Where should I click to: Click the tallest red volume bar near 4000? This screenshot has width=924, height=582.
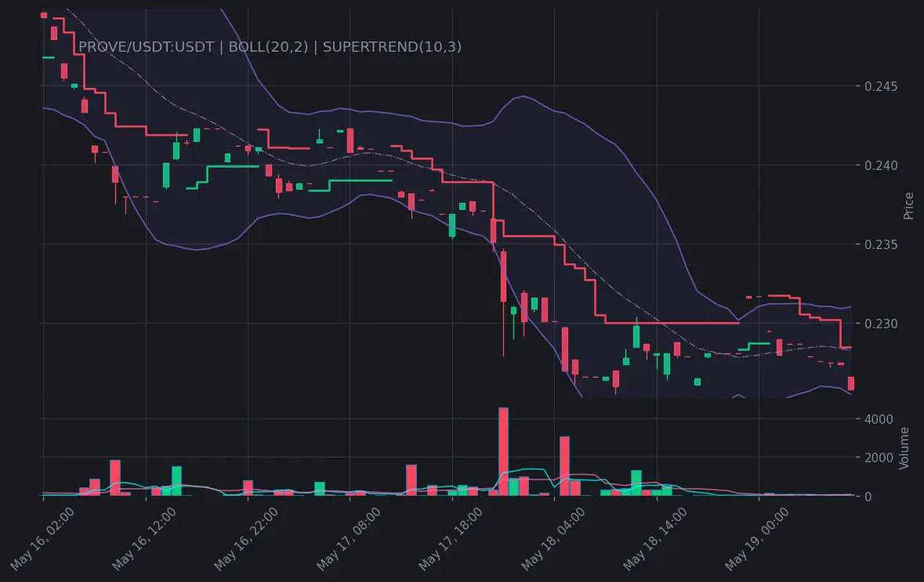point(503,451)
